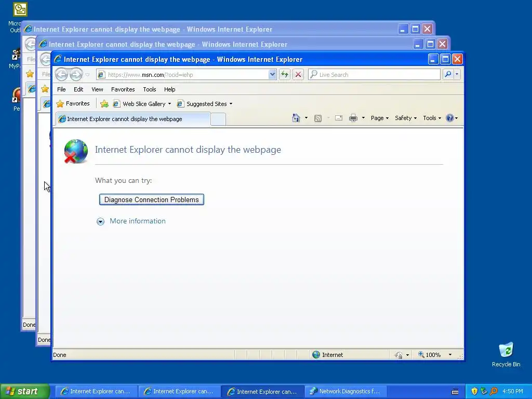532x399 pixels.
Task: Select the 'Internet Explorer cannot display the webpage' tab
Action: point(133,119)
